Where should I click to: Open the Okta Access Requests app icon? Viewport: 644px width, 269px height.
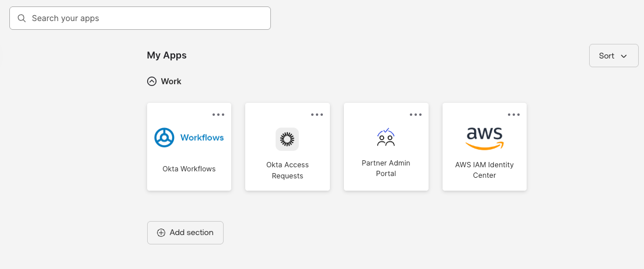[x=287, y=139]
